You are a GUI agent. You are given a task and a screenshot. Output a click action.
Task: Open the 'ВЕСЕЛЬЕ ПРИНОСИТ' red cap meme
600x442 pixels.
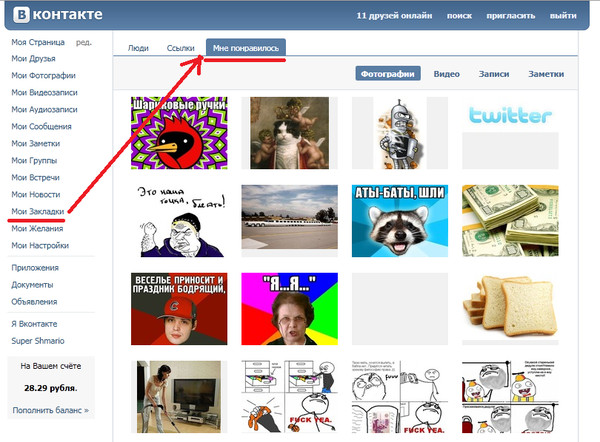179,309
